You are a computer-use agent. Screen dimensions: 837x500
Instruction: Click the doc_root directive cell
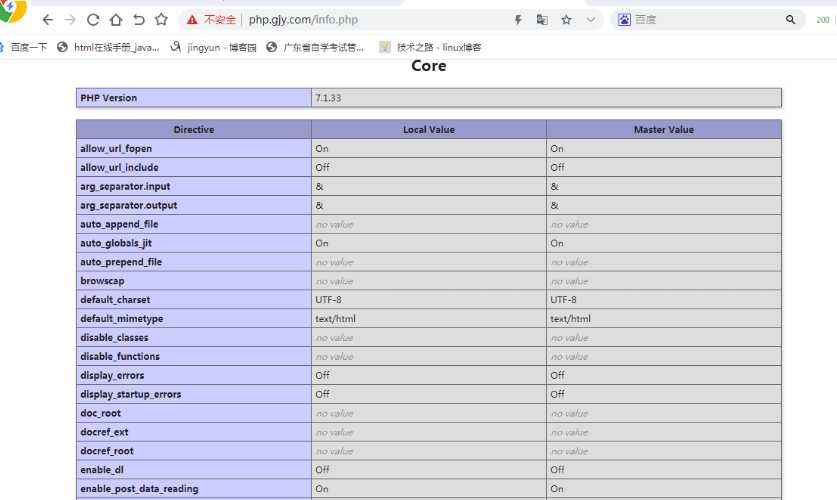(194, 413)
